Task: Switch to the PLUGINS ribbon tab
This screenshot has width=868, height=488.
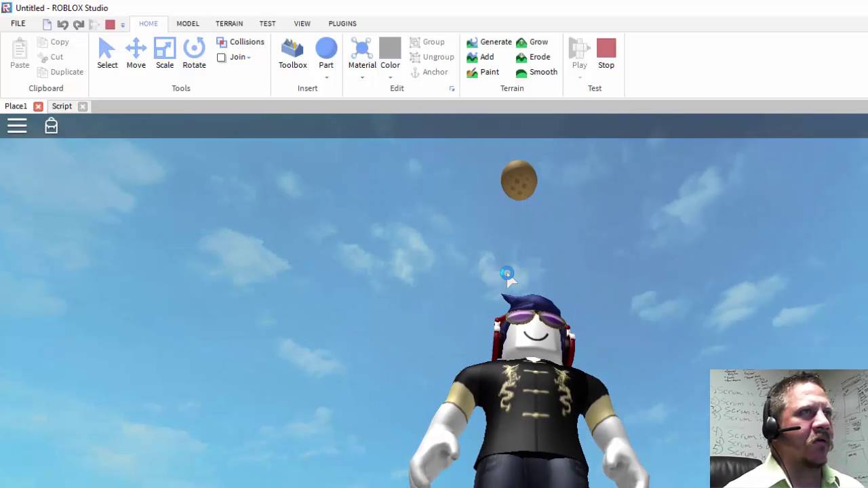Action: 342,24
